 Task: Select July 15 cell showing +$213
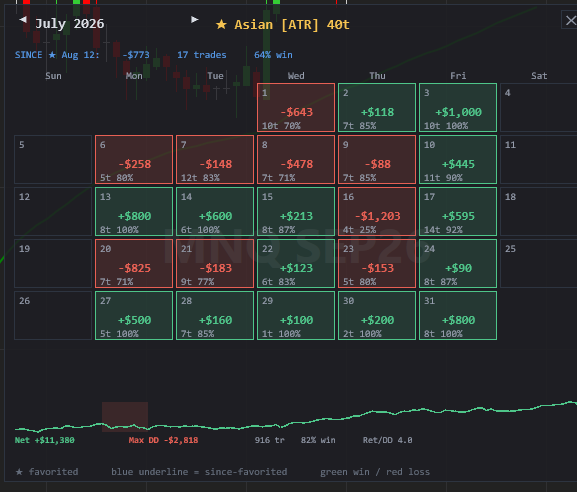pos(296,211)
